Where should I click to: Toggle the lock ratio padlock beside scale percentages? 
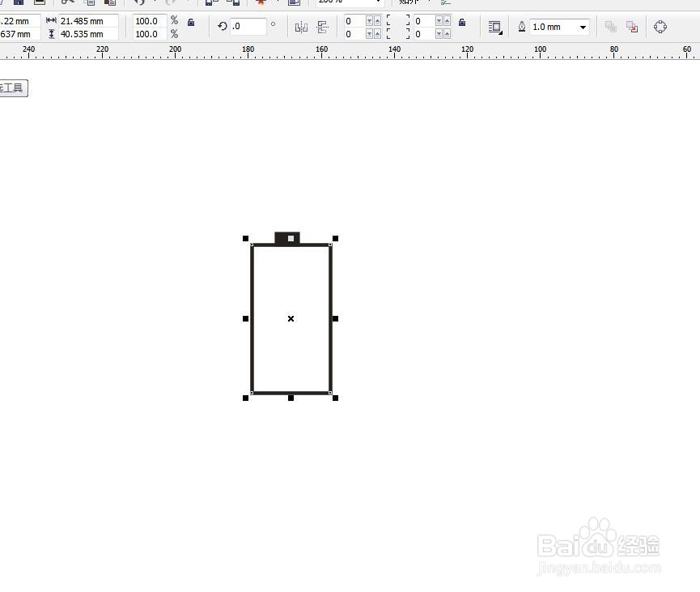coord(191,23)
